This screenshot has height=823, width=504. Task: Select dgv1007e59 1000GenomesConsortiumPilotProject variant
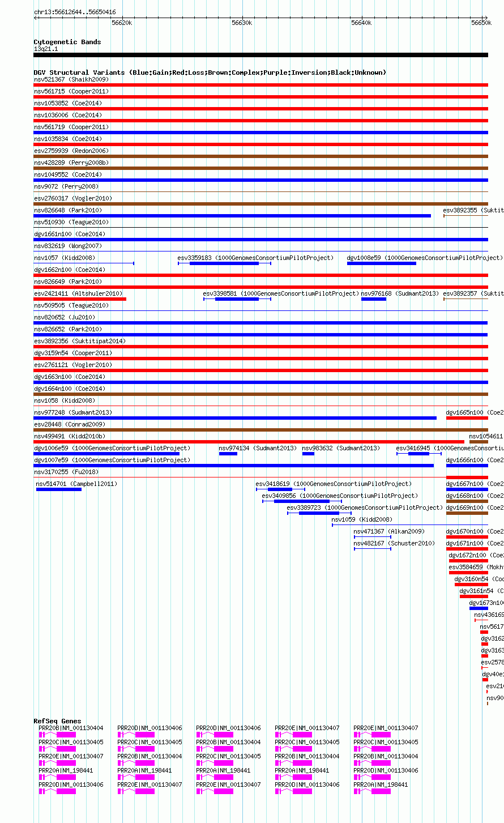click(112, 460)
